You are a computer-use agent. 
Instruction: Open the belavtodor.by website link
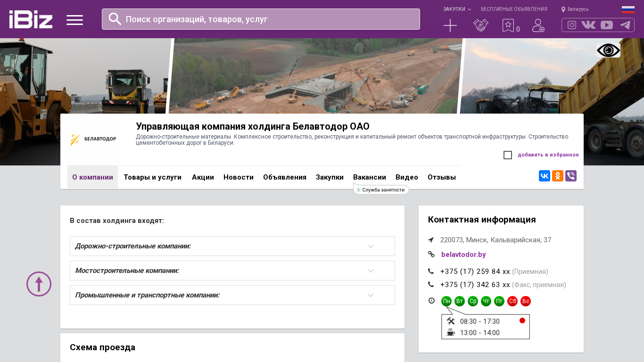(x=463, y=255)
